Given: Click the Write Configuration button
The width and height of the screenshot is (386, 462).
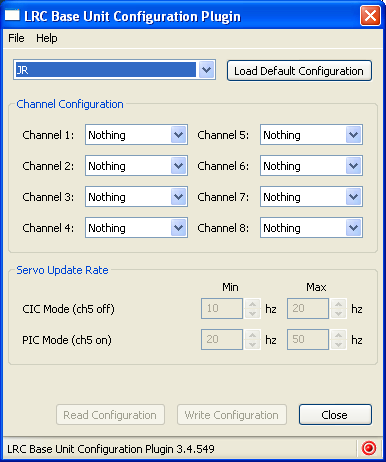Looking at the screenshot, I should click(x=232, y=415).
